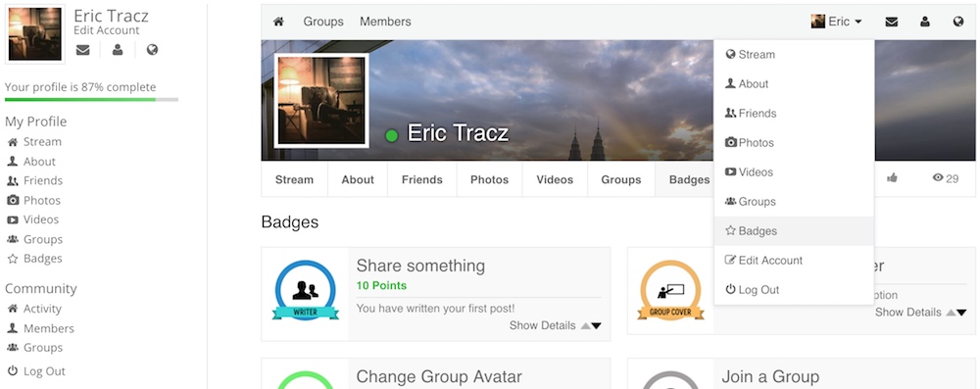The image size is (980, 389).
Task: Open Stream under My Profile sidebar
Action: (x=34, y=142)
